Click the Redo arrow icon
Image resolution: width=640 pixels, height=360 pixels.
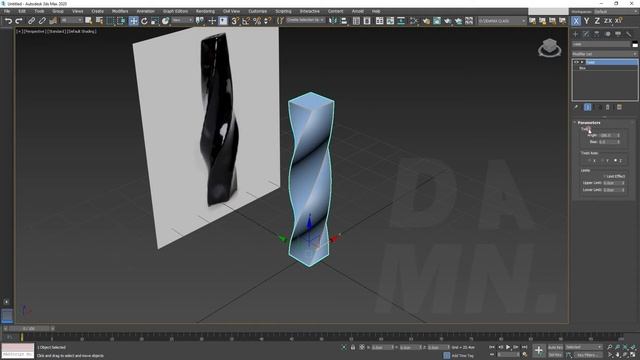point(19,21)
